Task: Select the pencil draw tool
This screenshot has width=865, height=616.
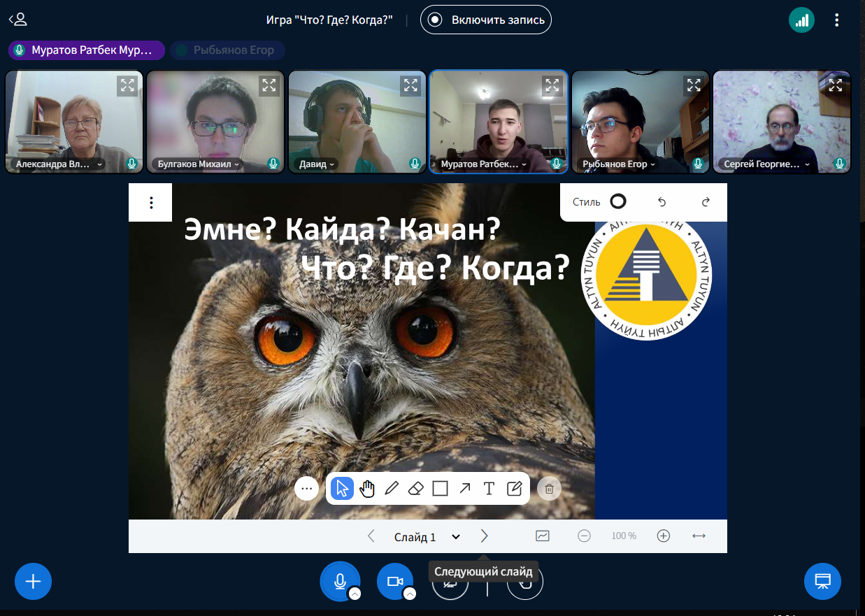Action: (392, 488)
